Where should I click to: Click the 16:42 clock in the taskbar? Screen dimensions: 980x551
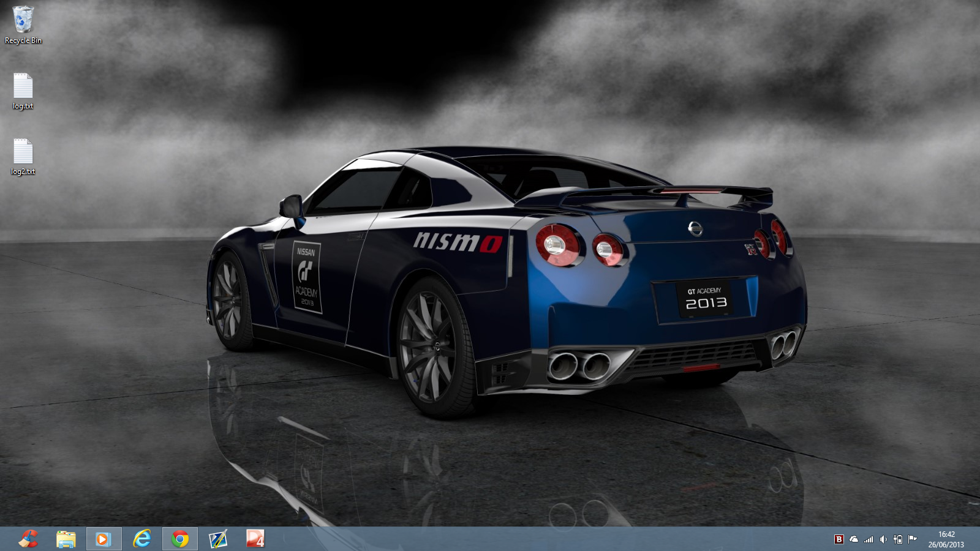(x=946, y=534)
